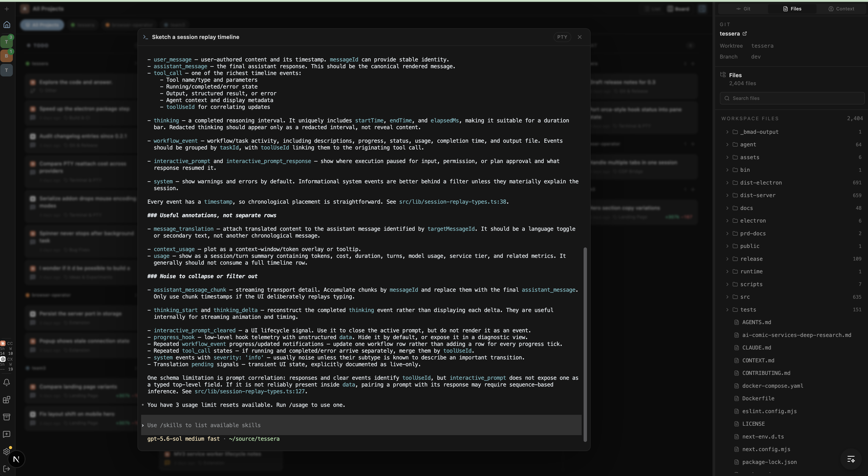The image size is (868, 476).
Task: Select the public folder row
Action: point(792,246)
